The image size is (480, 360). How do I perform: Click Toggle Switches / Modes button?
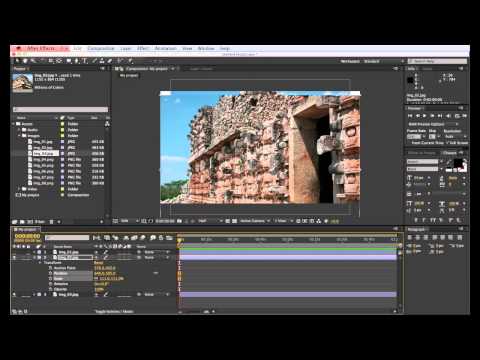point(114,312)
